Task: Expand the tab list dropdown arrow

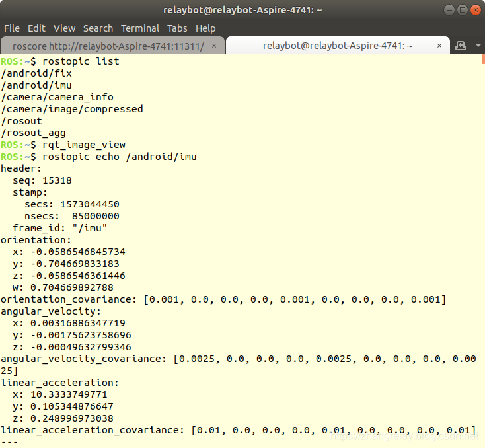Action: 478,46
